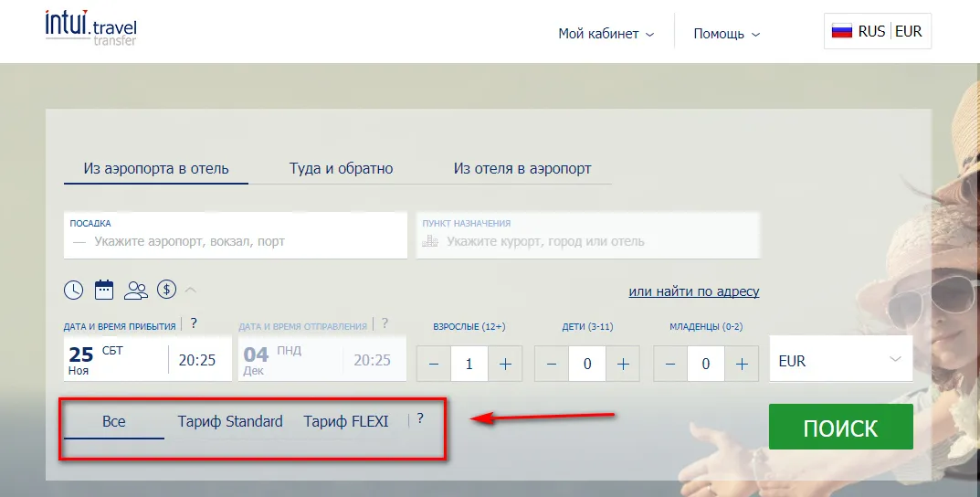Click the Дети value field

point(587,364)
